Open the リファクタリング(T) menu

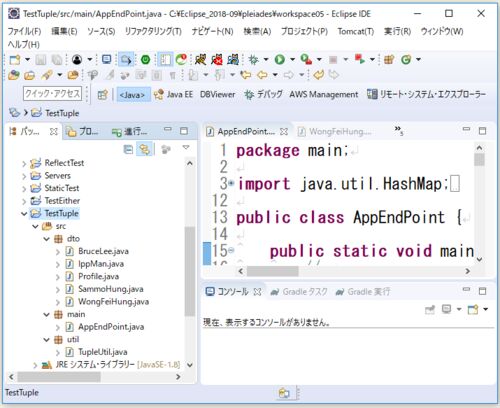coord(153,32)
